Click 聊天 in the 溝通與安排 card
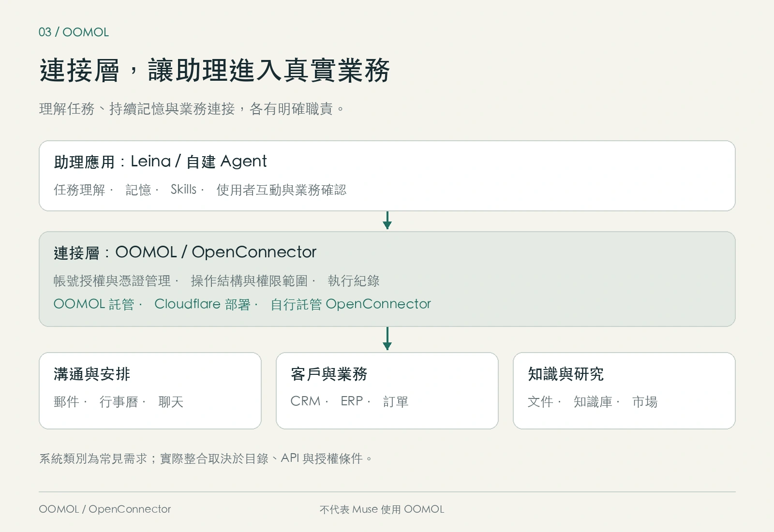The width and height of the screenshot is (774, 532). pos(171,401)
